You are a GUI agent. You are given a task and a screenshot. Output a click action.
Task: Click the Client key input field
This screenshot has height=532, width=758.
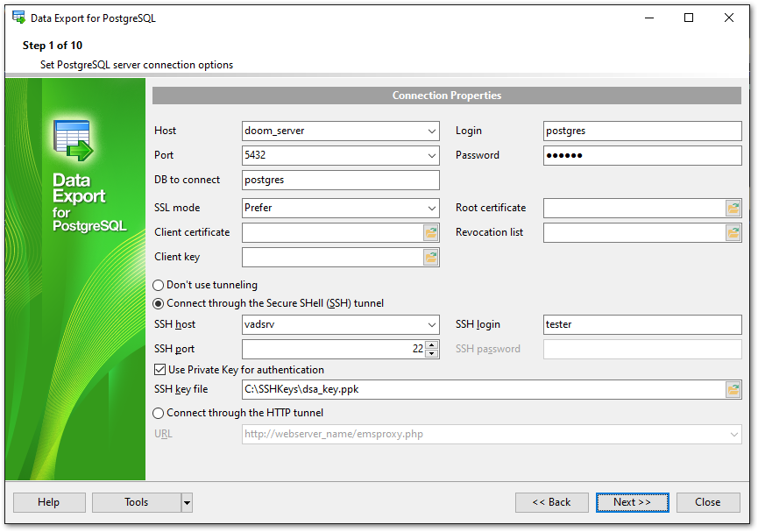pos(333,258)
